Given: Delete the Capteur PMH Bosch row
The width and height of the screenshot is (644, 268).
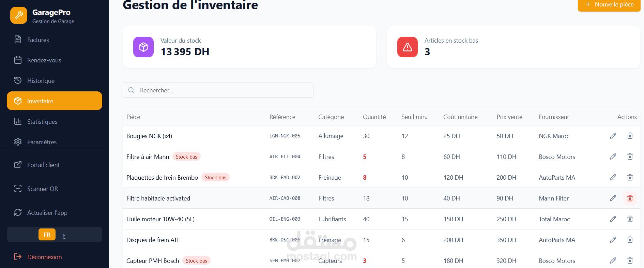Looking at the screenshot, I should (630, 260).
